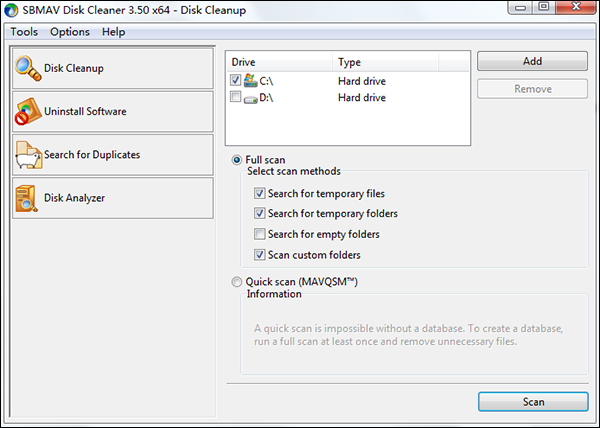Close the Disk Cleaner window
This screenshot has height=428, width=600.
(x=576, y=7)
